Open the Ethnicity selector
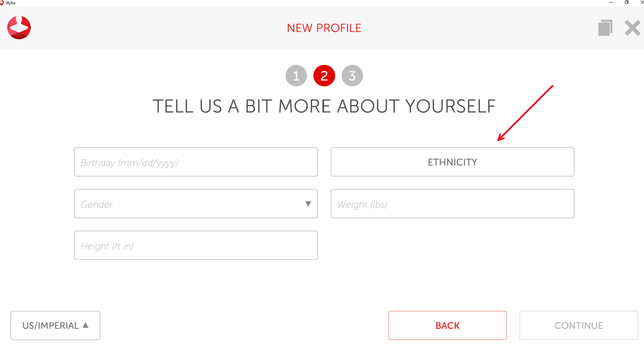The height and width of the screenshot is (350, 644). [x=452, y=162]
